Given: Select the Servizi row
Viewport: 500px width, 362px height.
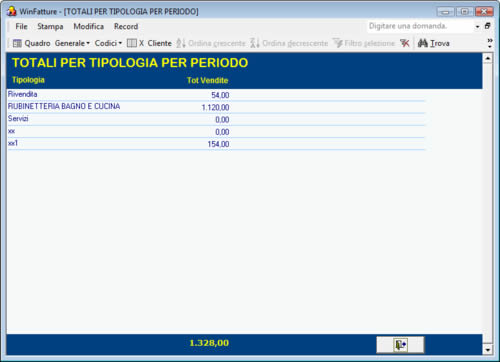Looking at the screenshot, I should (x=216, y=119).
